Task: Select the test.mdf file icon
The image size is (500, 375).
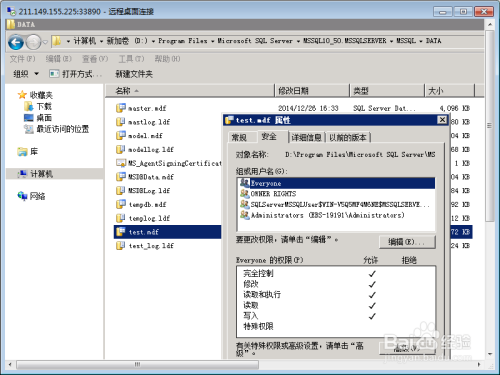Action: click(x=121, y=232)
